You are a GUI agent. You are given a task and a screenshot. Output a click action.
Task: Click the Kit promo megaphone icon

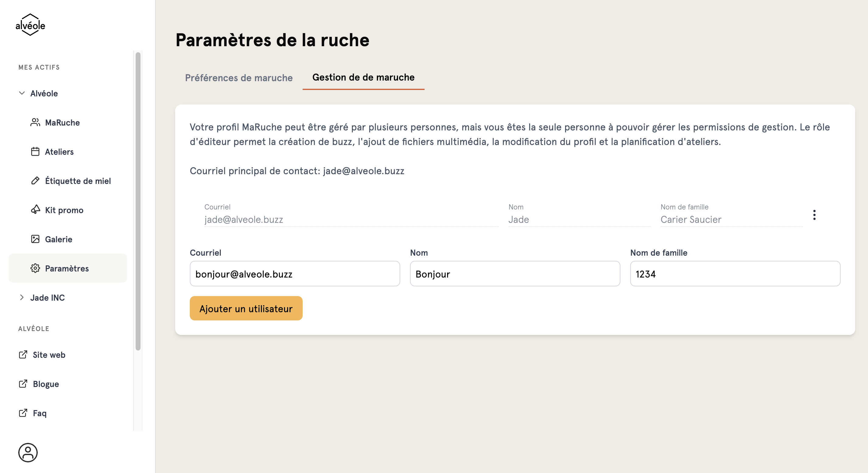coord(35,210)
